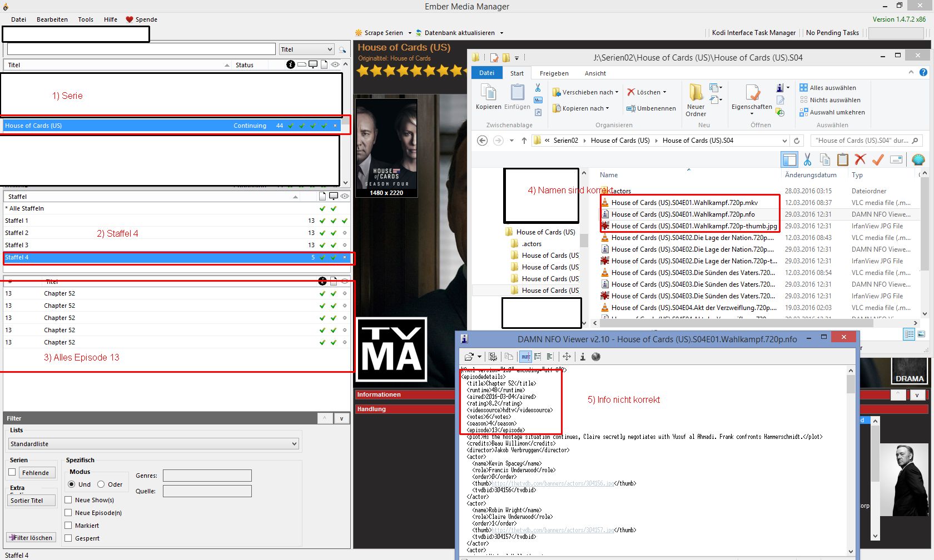Screen dimensions: 934x560
Task: Click the globe icon in DAMN NFO Viewer toolbar
Action: (x=596, y=357)
